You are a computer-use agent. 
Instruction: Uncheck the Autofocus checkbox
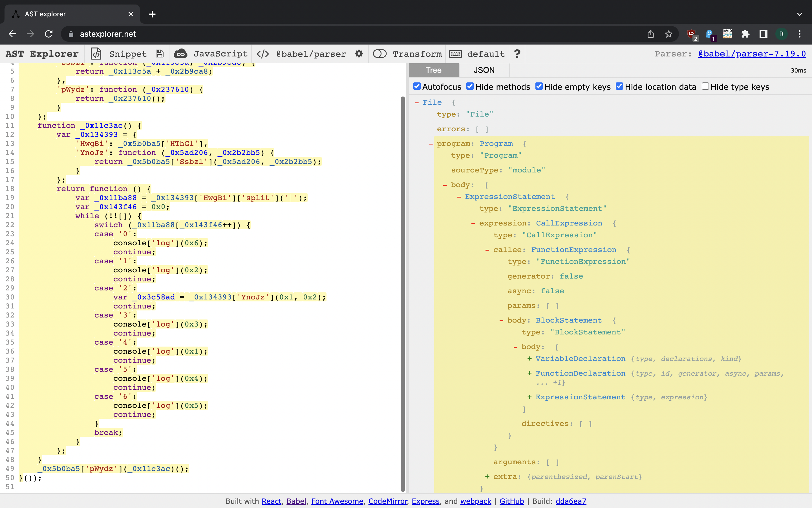pos(417,86)
